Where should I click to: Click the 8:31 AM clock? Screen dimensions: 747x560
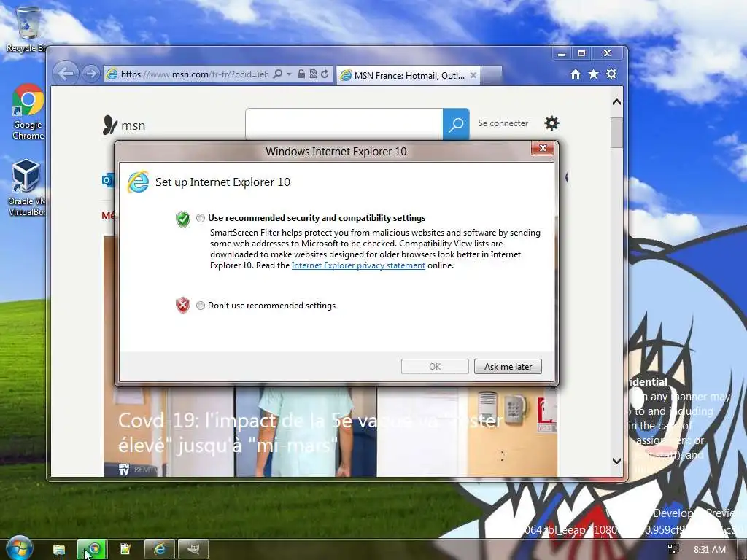click(709, 549)
